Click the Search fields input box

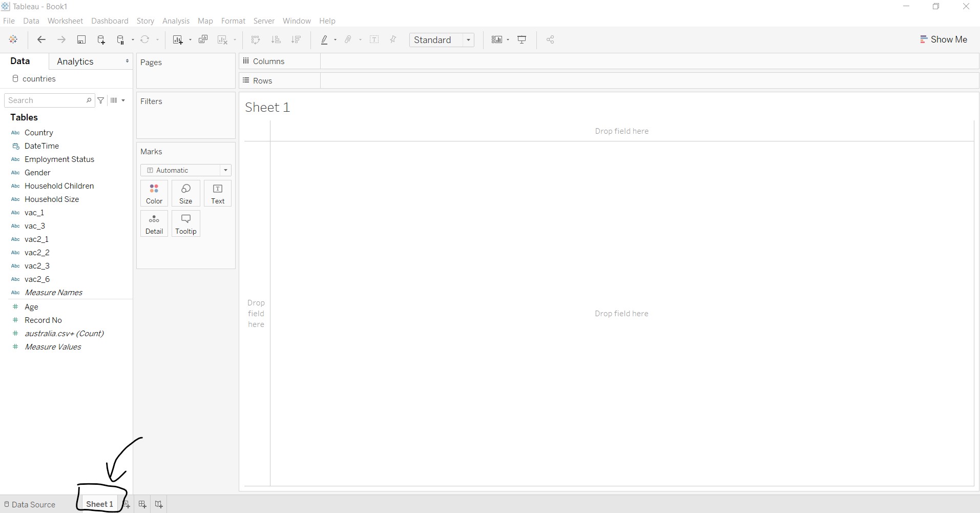point(46,100)
